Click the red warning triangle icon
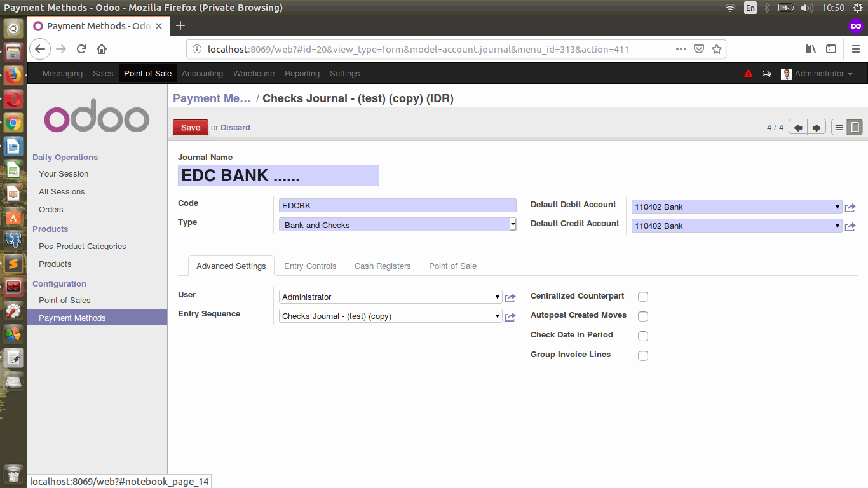868x488 pixels. 749,74
